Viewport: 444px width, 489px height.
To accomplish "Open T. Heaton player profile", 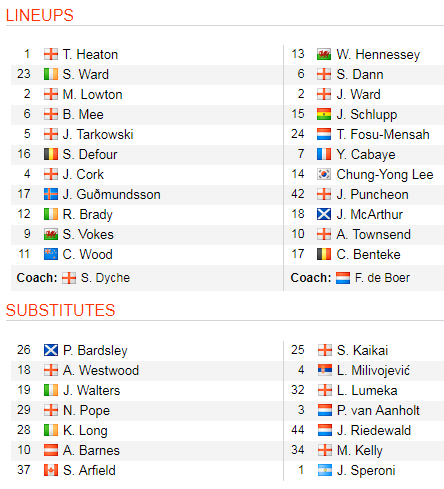I will (x=90, y=54).
